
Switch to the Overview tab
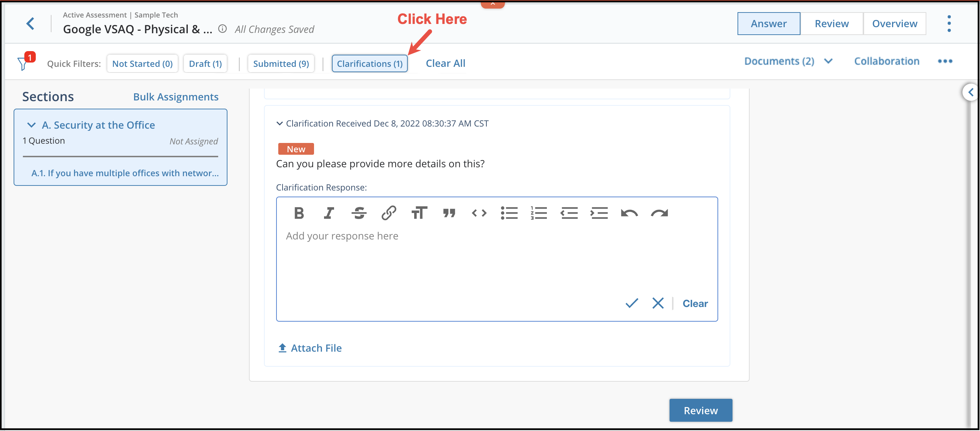(895, 24)
